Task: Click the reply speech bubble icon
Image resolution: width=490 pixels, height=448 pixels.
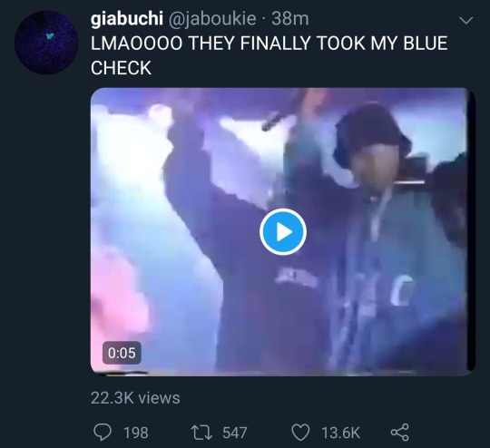Action: coord(103,433)
